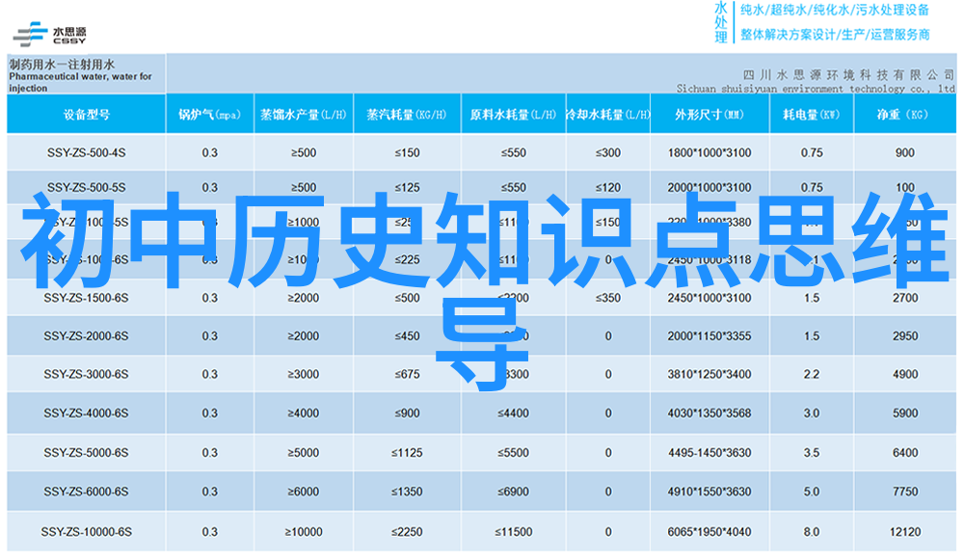This screenshot has width=964, height=560.
Task: Click the 蒸汽耗量(KG/H) column header
Action: coord(406,115)
